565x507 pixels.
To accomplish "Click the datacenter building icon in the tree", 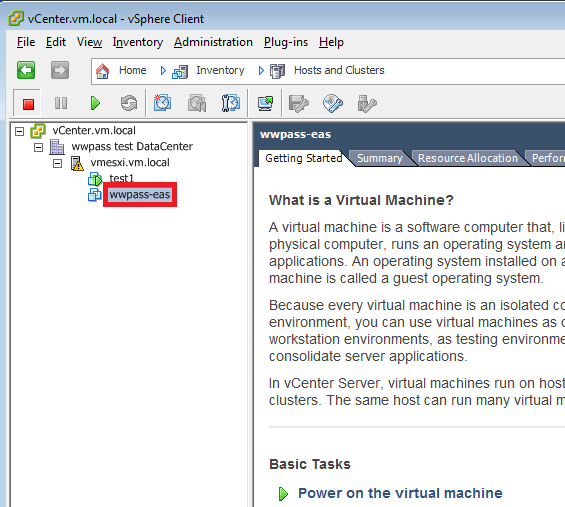I will tap(57, 147).
